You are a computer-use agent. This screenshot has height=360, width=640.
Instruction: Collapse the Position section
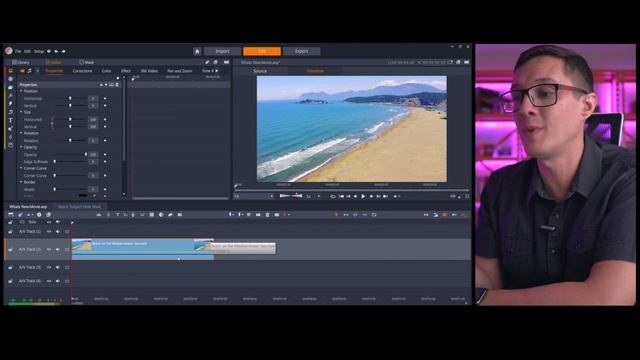click(x=21, y=91)
